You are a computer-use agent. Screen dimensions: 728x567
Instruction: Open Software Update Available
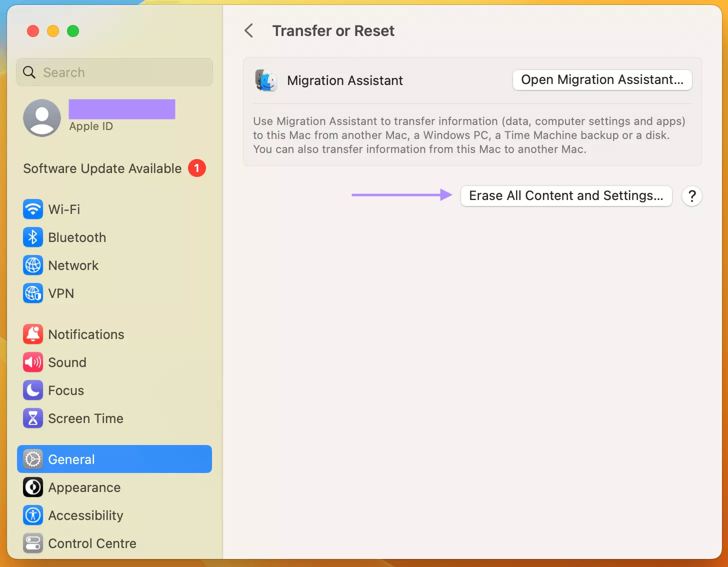(x=102, y=168)
